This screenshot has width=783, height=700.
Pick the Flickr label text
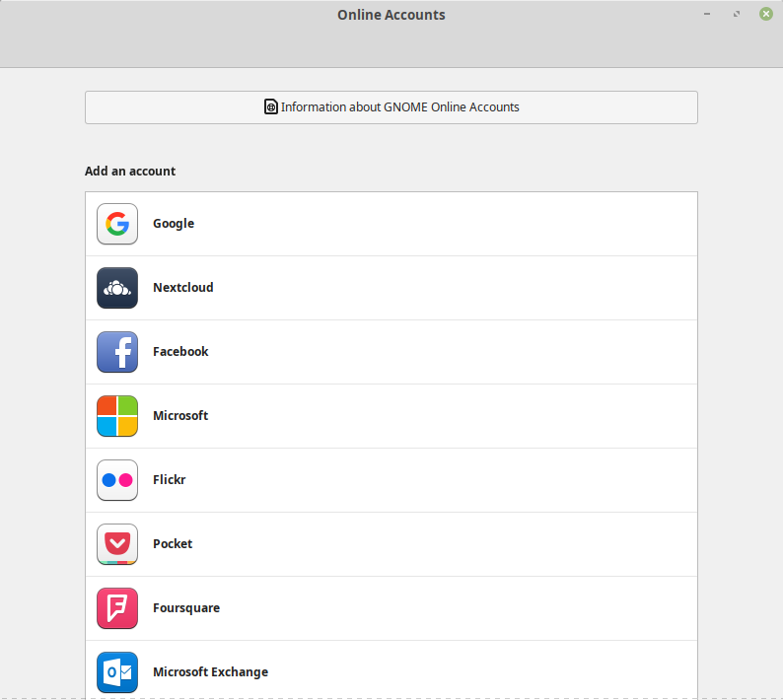[x=169, y=480]
